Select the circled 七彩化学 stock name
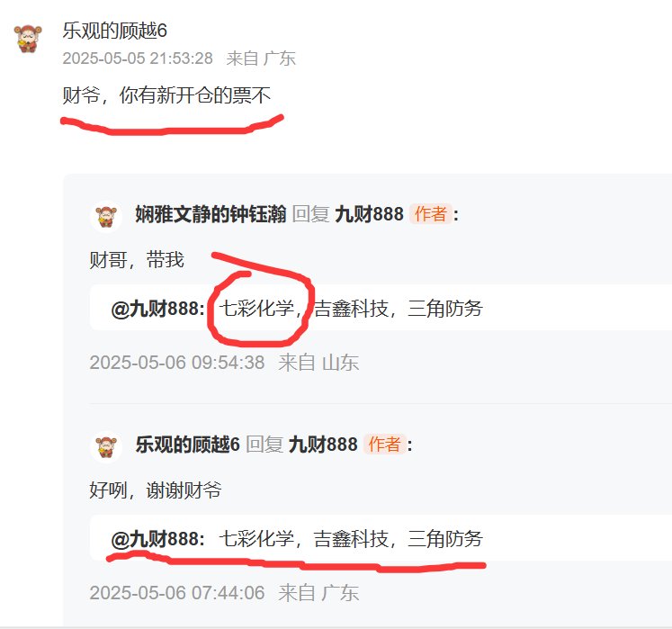The image size is (672, 629). click(x=256, y=309)
